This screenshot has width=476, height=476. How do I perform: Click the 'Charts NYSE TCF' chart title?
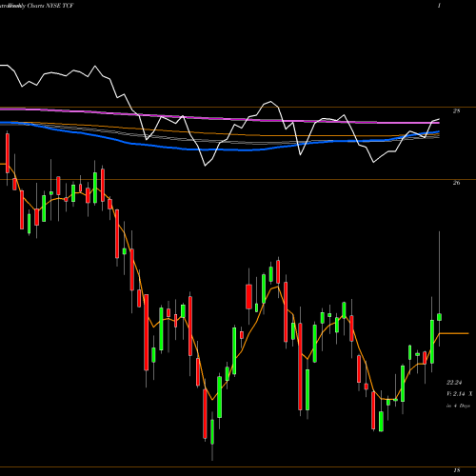coord(50,6)
